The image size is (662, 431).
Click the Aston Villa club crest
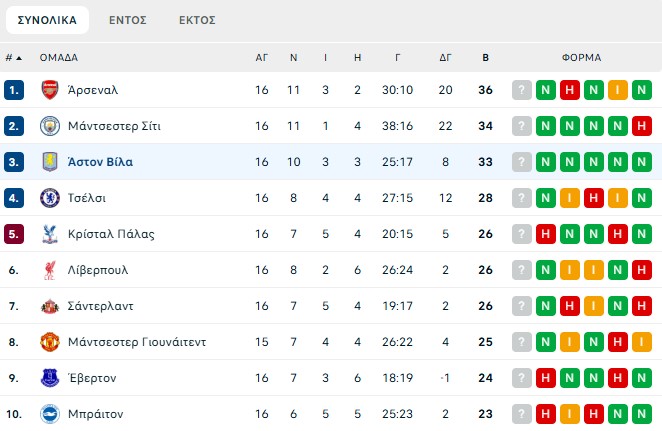(49, 162)
